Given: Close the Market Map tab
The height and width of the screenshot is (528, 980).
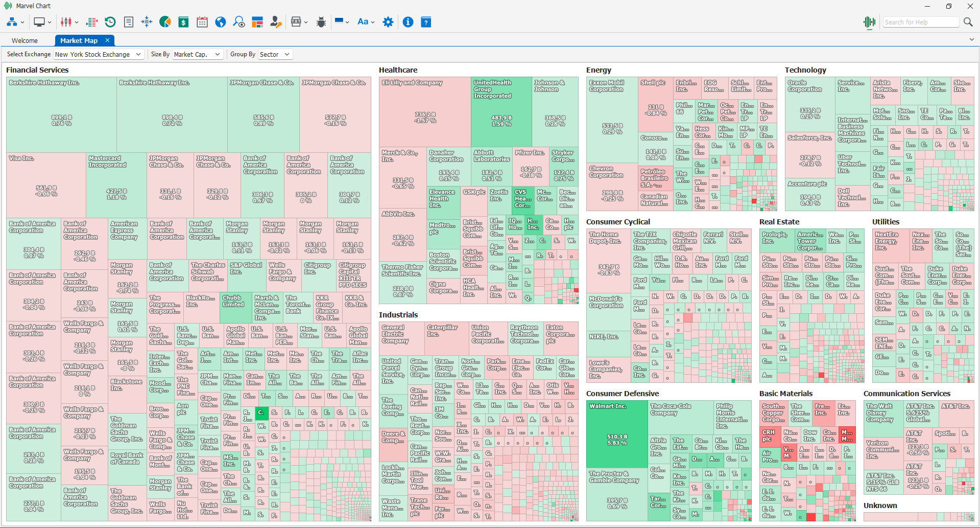Looking at the screenshot, I should click(107, 40).
